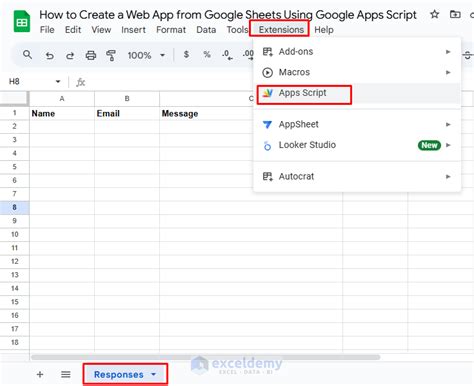This screenshot has width=474, height=386.
Task: Activate the paint format tool
Action: point(111,55)
